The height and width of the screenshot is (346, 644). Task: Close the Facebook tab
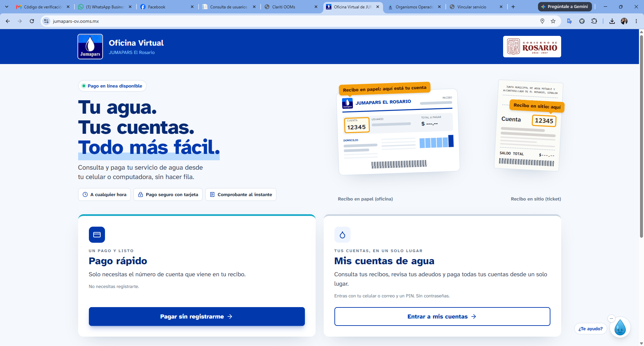[192, 7]
